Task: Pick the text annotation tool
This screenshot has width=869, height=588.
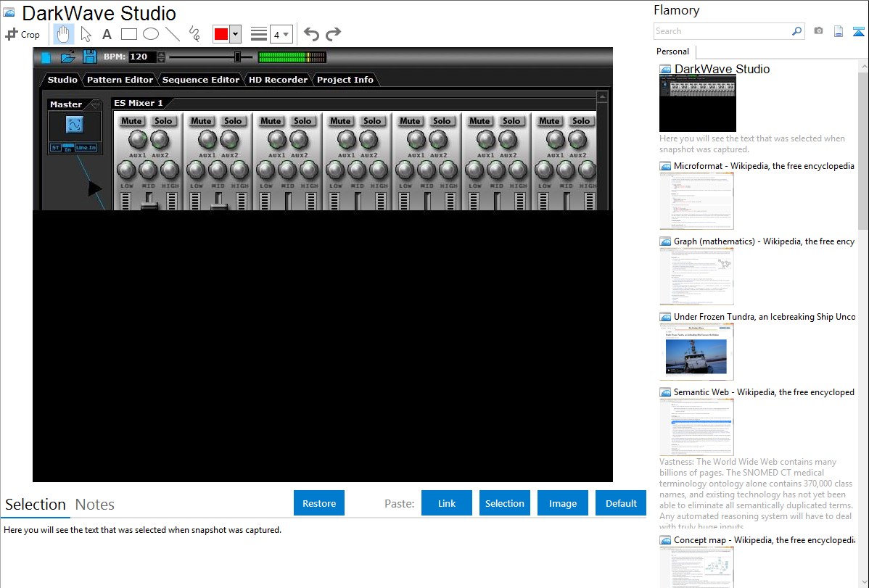Action: (x=107, y=34)
